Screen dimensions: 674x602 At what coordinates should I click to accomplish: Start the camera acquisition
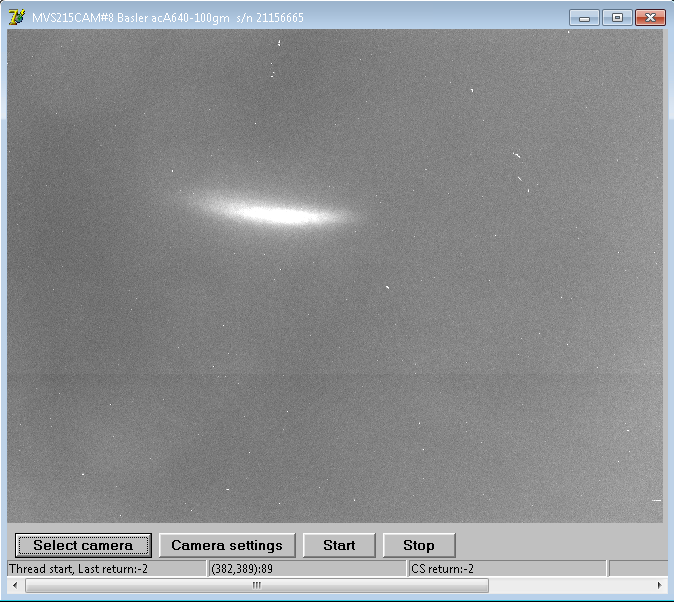pos(339,545)
